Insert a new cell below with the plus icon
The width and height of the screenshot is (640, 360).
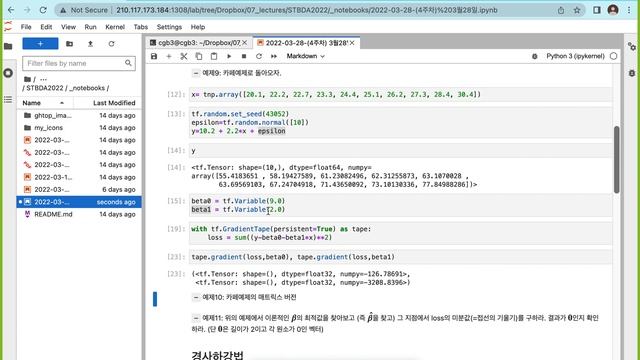coord(169,56)
